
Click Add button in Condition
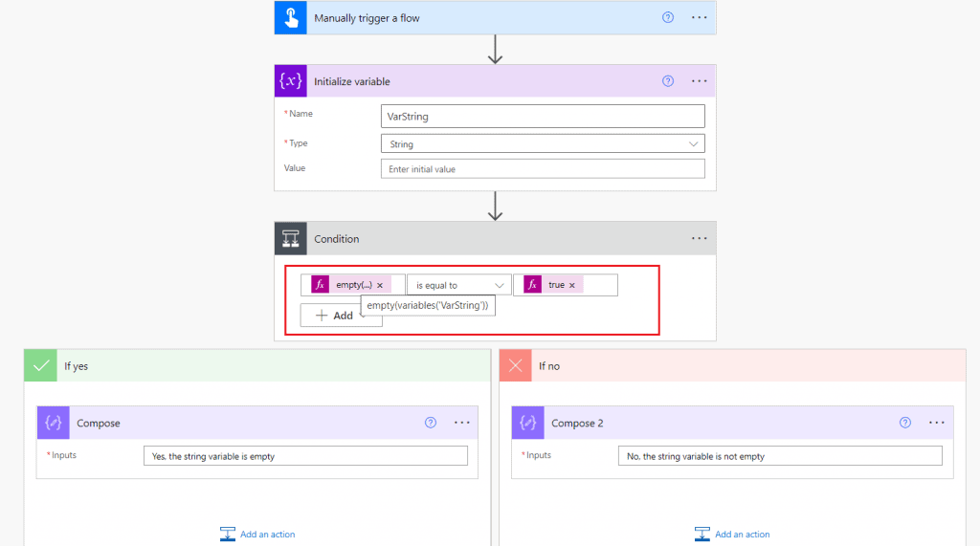coord(342,316)
